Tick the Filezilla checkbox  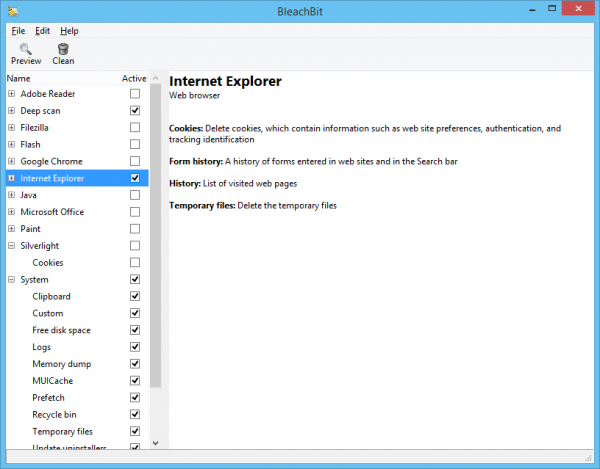(135, 127)
